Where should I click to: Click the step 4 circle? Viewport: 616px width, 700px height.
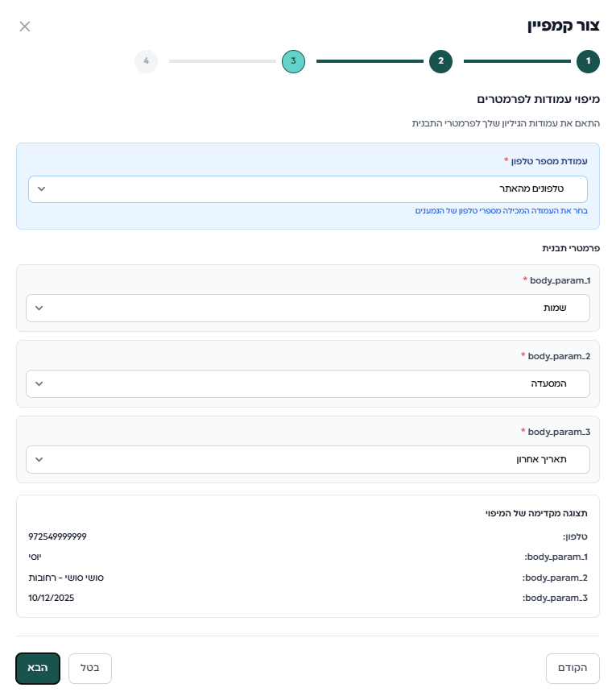tap(146, 61)
